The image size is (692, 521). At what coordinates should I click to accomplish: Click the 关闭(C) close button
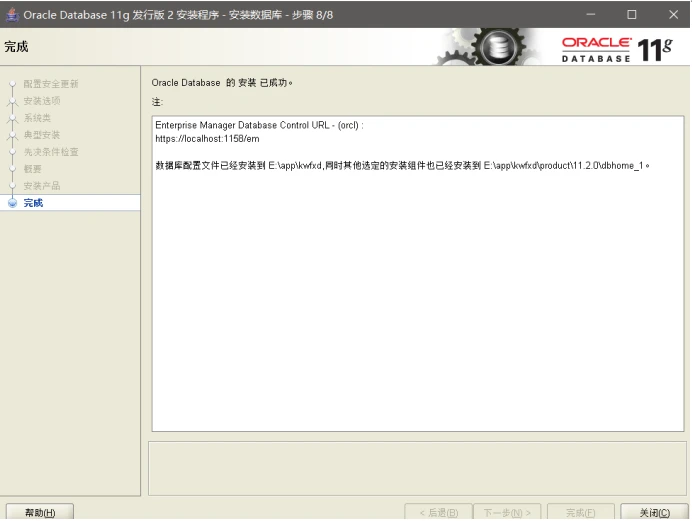click(x=654, y=512)
